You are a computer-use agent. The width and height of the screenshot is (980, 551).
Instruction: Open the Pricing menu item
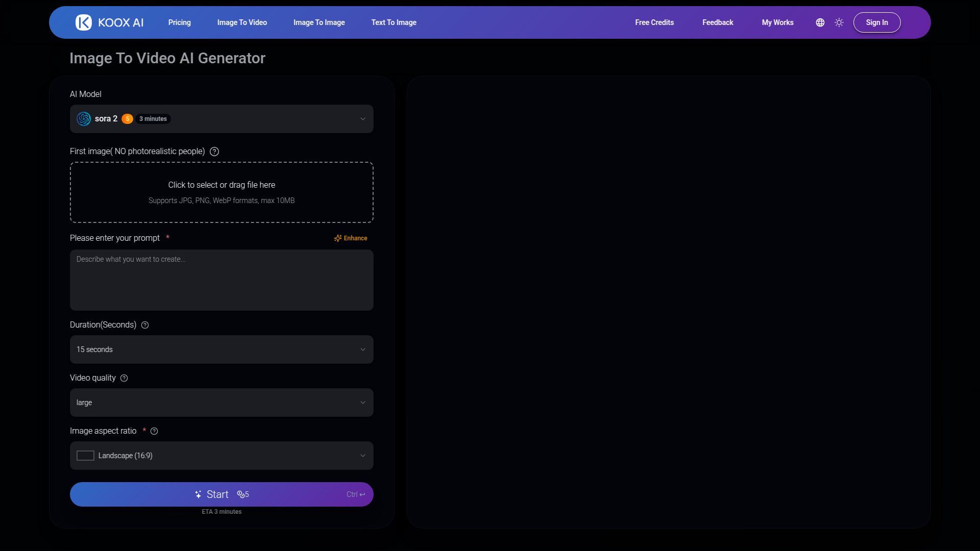click(180, 22)
